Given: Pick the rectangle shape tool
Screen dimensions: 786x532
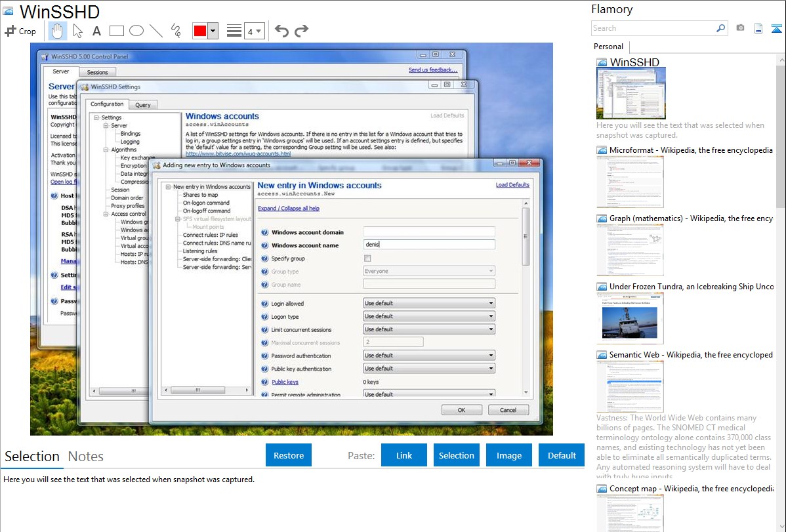Looking at the screenshot, I should (x=116, y=31).
